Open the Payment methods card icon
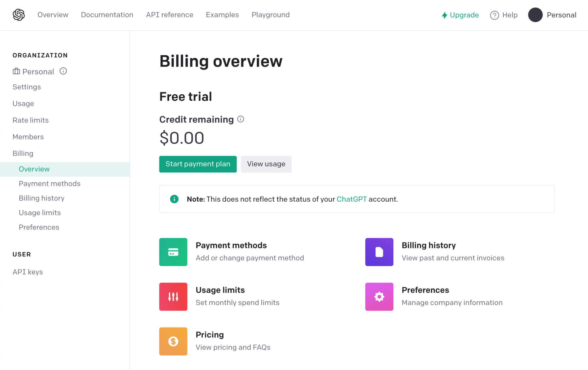The height and width of the screenshot is (370, 588). click(173, 252)
